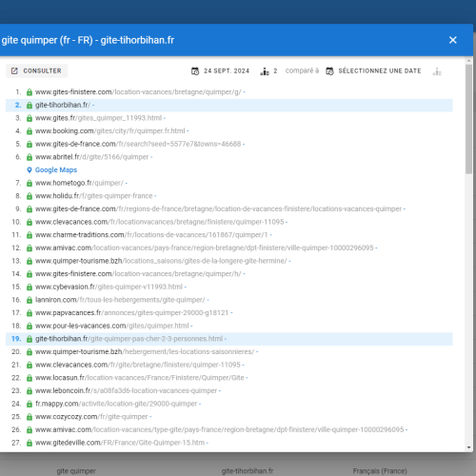476x476 pixels.
Task: Click green padlock on fr.mappy.com row
Action: pos(30,405)
